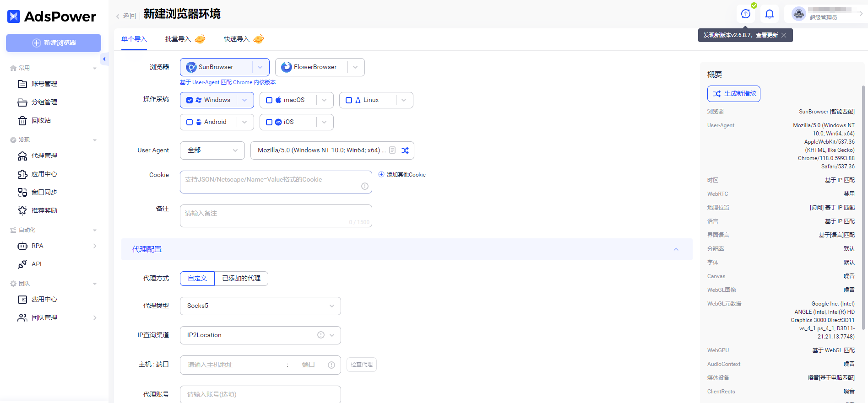Click the 生成新指纹 button
This screenshot has height=403, width=868.
tap(733, 94)
